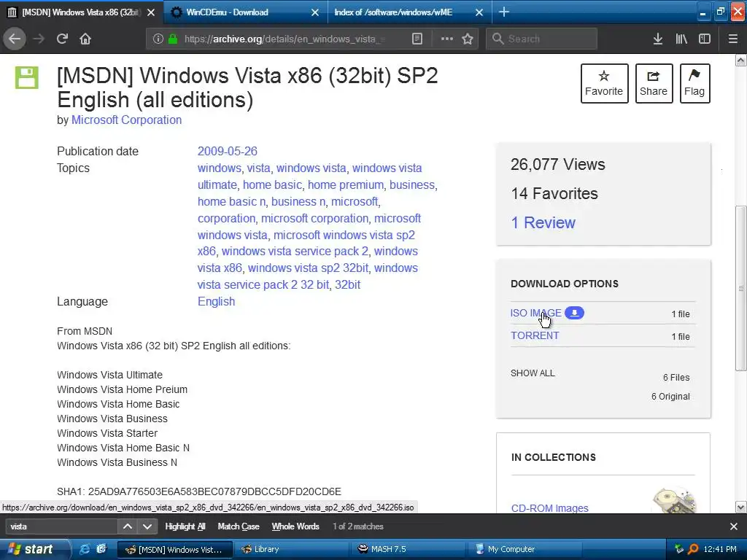Click the Favorite button

point(604,83)
